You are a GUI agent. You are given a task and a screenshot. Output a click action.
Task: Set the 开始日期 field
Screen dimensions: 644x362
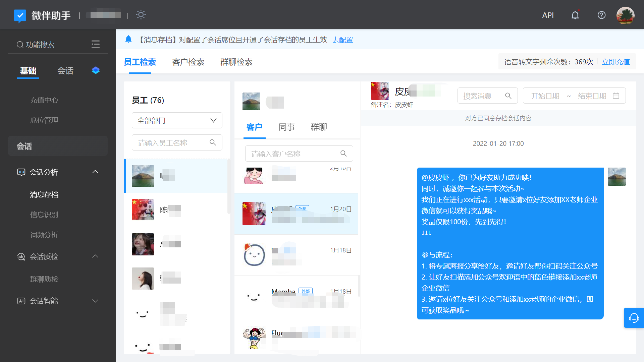pyautogui.click(x=545, y=96)
